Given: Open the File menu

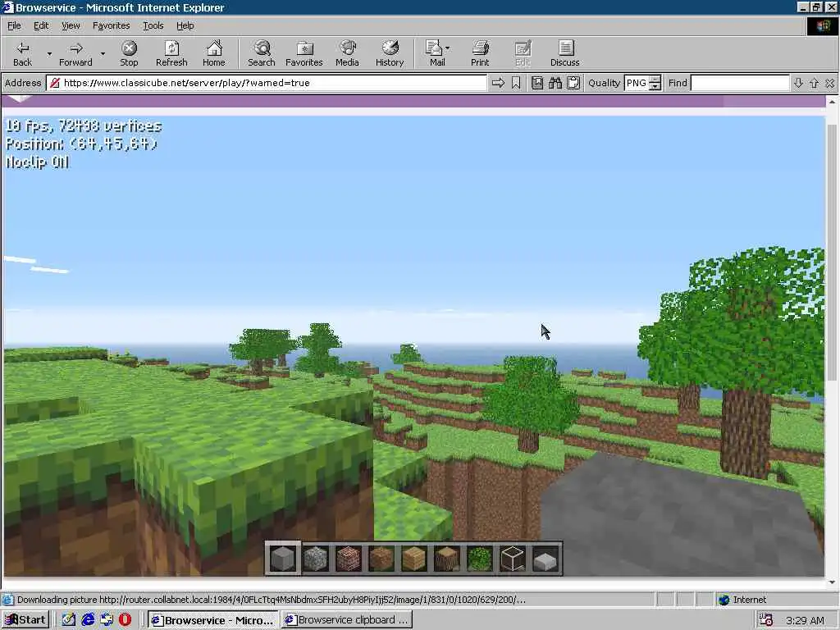Looking at the screenshot, I should click(x=14, y=25).
